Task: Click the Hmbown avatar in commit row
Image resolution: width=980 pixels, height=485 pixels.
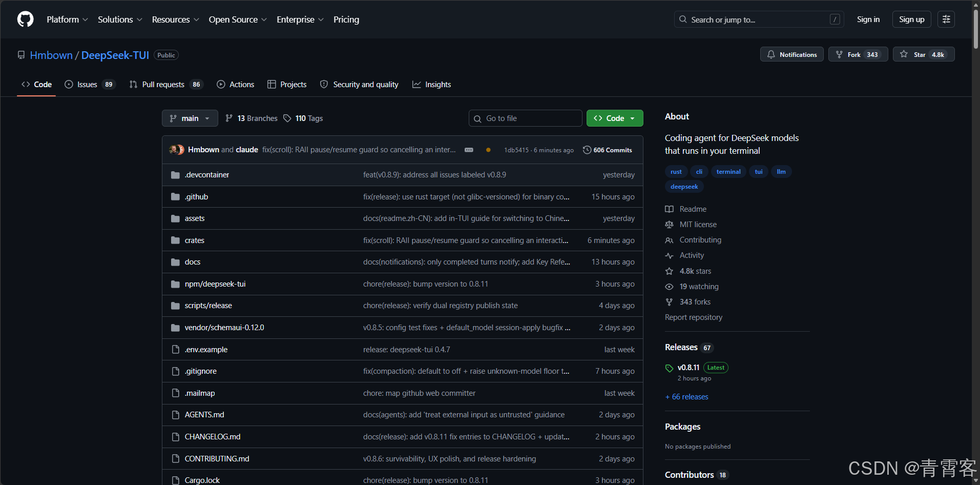Action: (x=174, y=150)
